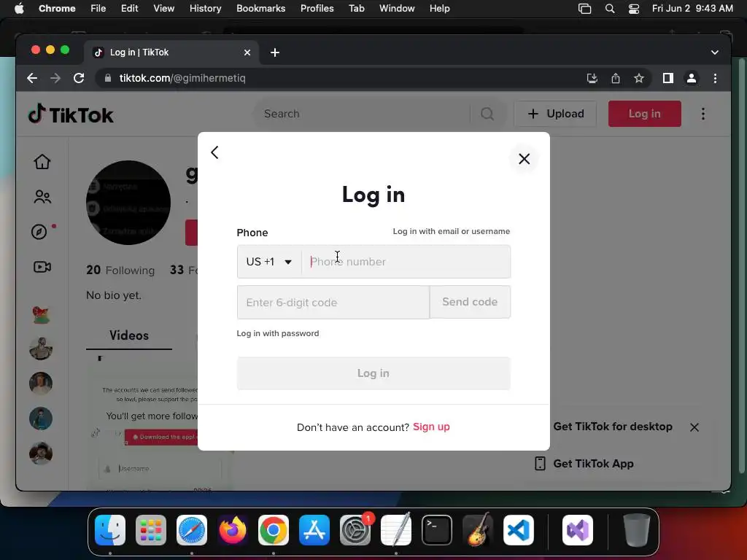Click the share page icon
The width and height of the screenshot is (747, 560).
pyautogui.click(x=616, y=78)
